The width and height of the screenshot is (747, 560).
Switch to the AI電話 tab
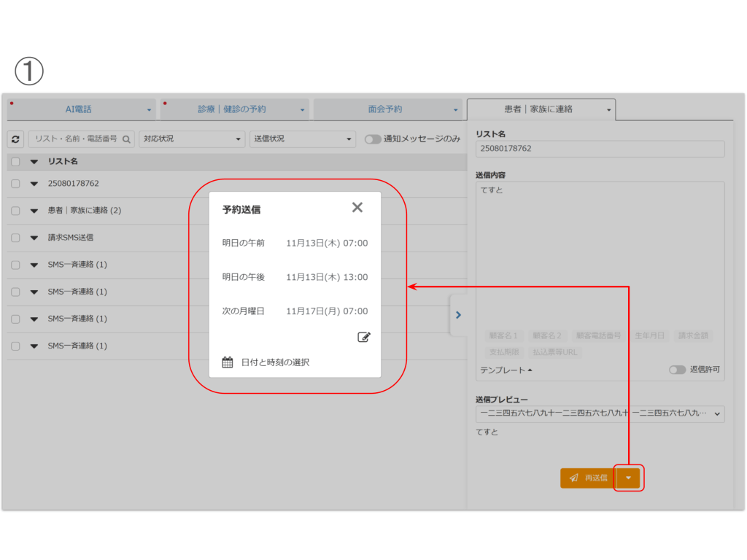point(82,109)
